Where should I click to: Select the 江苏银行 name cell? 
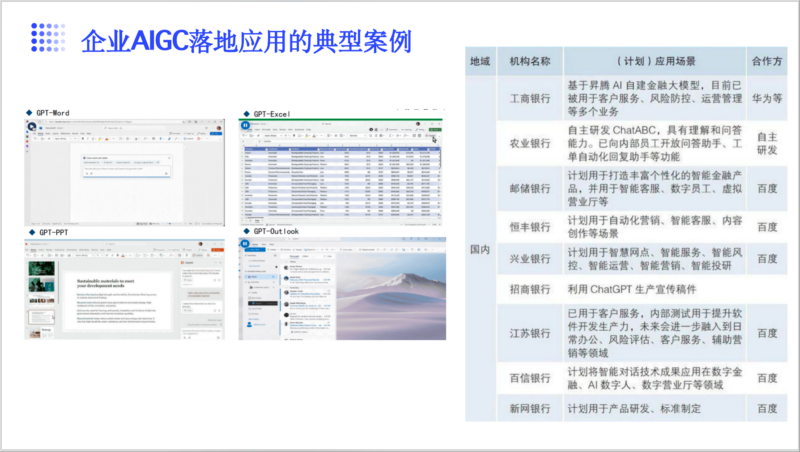[530, 333]
